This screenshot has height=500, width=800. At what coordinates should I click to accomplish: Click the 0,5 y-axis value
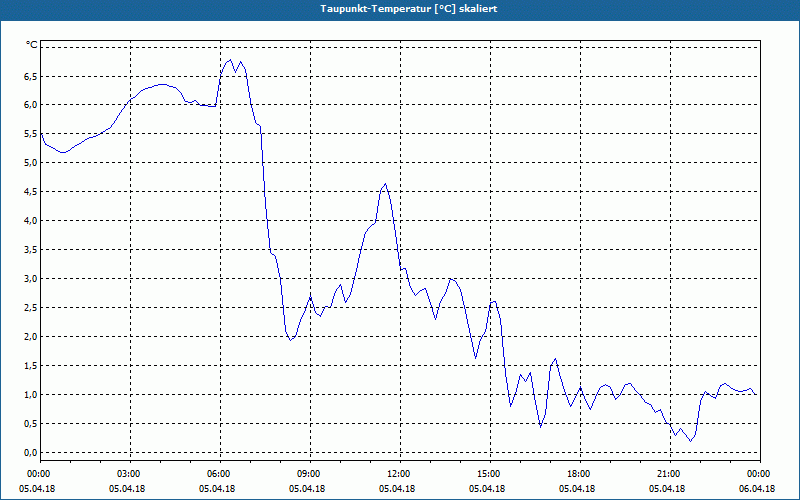pos(31,423)
